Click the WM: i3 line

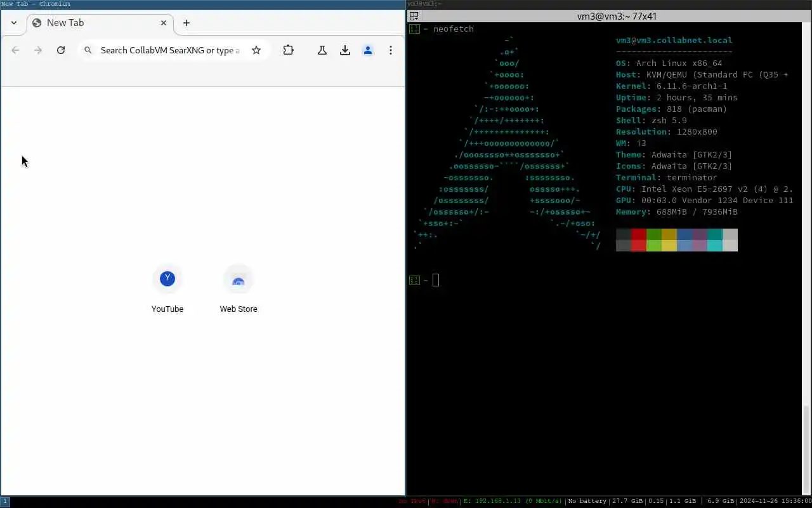[631, 144]
